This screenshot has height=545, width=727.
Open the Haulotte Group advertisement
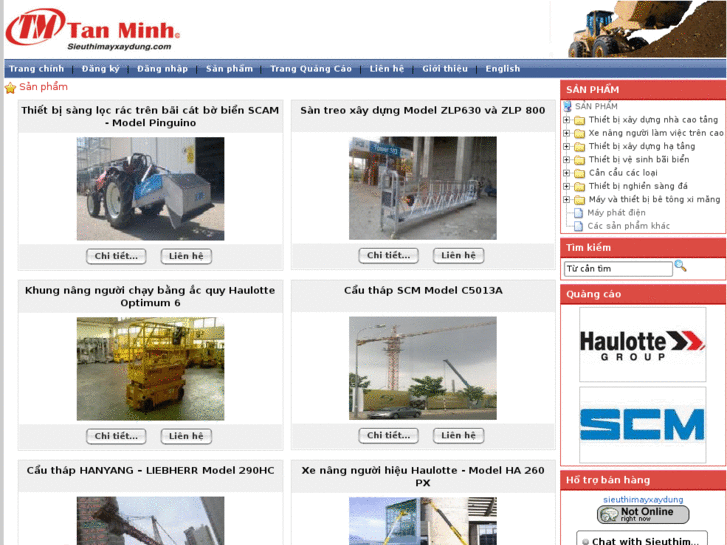tap(643, 345)
